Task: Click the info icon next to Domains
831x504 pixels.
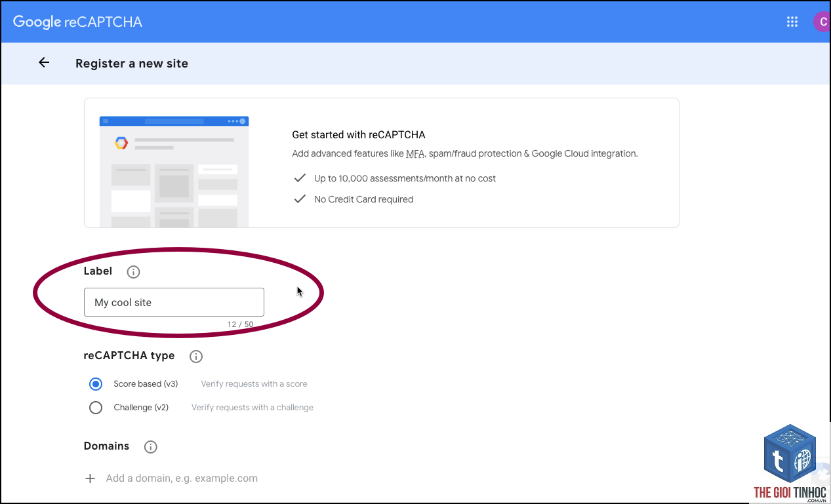Action: (x=151, y=447)
